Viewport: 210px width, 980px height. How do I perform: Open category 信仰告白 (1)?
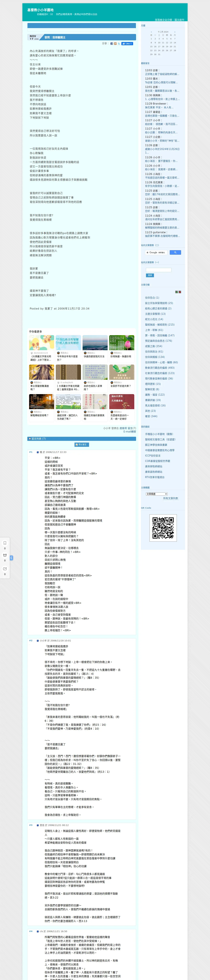pos(152,298)
